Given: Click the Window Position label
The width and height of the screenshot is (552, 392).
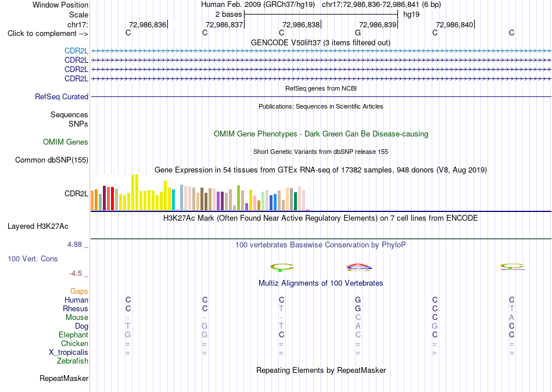Looking at the screenshot, I should point(60,5).
